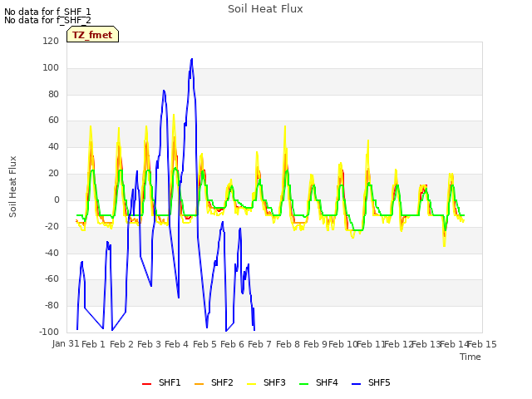
Task: Toggle SHF4 series in legend
Action: [318, 382]
